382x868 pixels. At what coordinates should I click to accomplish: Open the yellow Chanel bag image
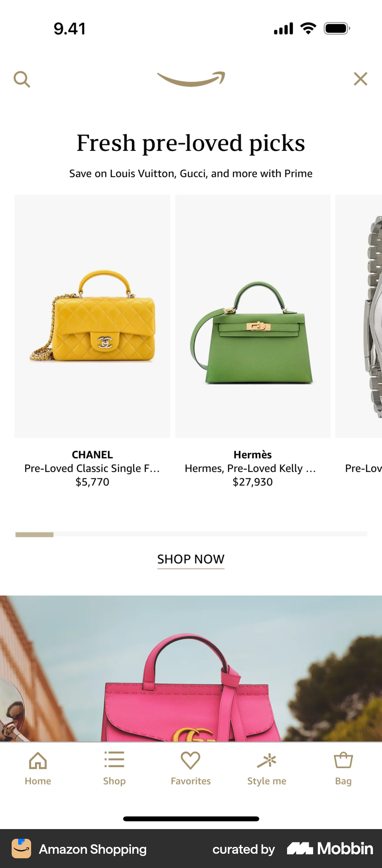pyautogui.click(x=92, y=316)
